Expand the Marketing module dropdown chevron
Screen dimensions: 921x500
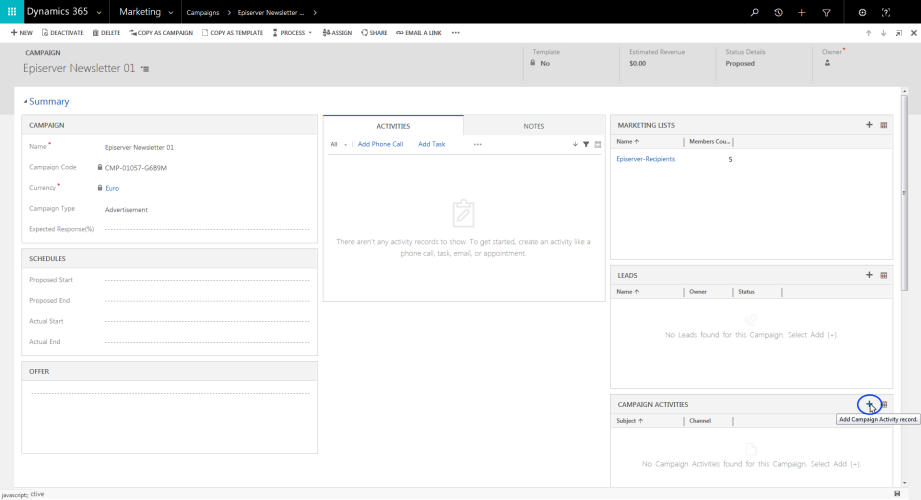coord(171,12)
